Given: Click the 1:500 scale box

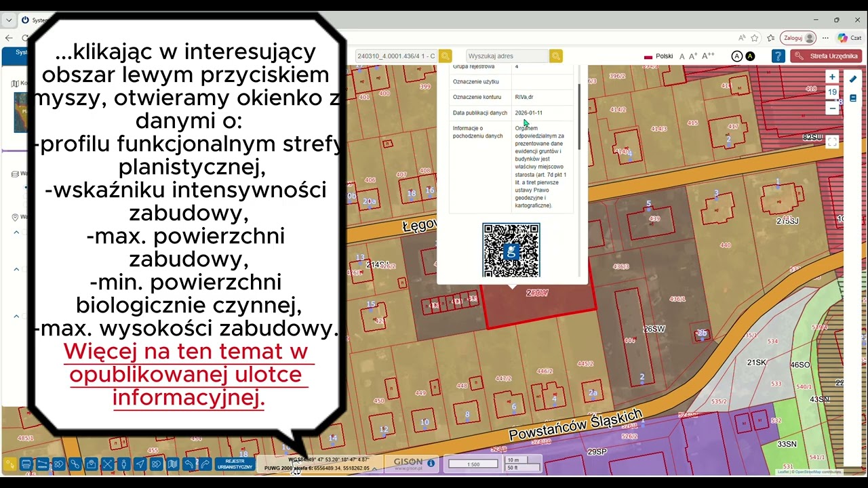Looking at the screenshot, I should [x=473, y=464].
